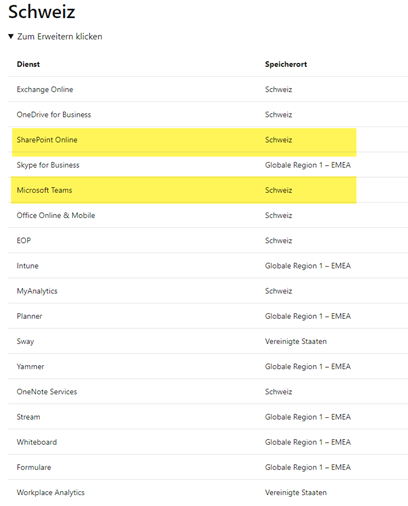This screenshot has height=506, width=408.
Task: Click the Workplace Analytics entry
Action: 51,493
